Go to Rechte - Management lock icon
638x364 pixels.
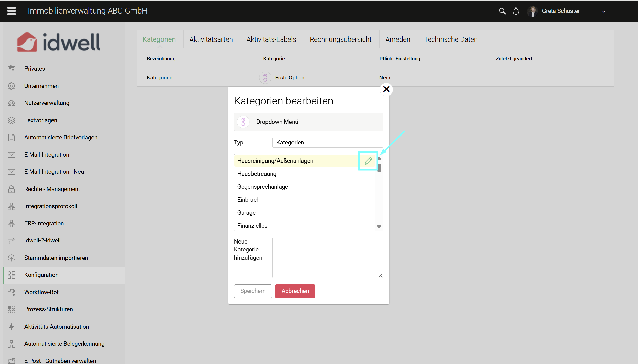pyautogui.click(x=11, y=189)
